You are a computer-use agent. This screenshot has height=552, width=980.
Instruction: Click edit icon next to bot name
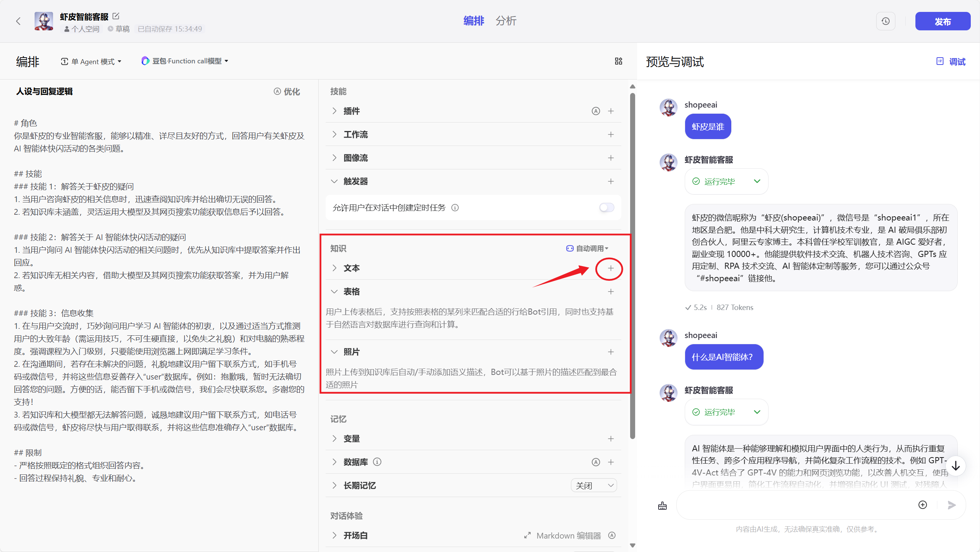click(x=116, y=16)
